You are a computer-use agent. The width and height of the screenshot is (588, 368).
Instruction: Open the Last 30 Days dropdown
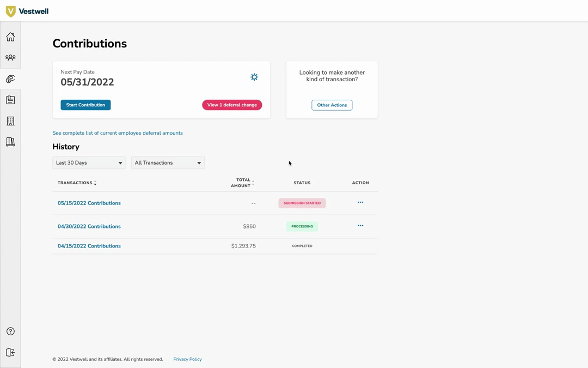tap(89, 162)
